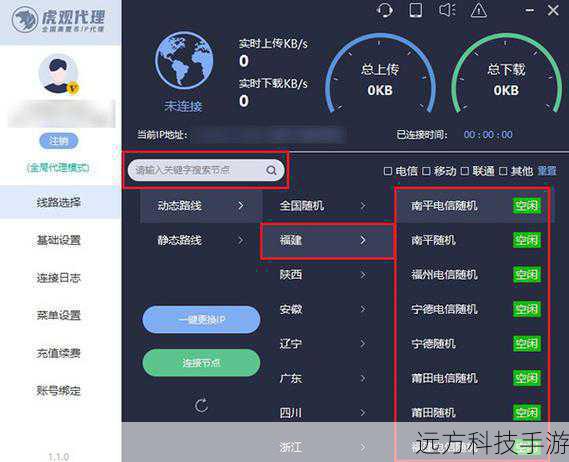
Task: Click the mobile device icon
Action: point(416,10)
